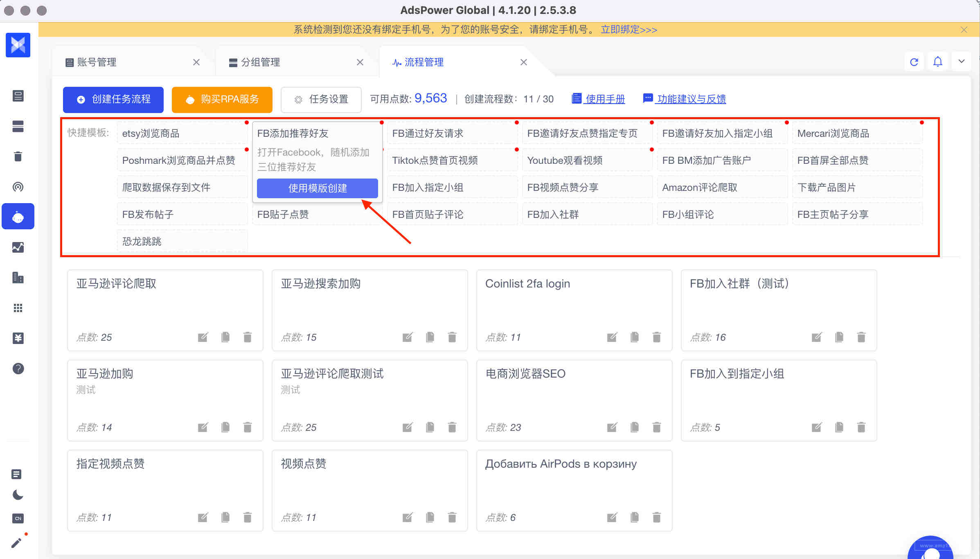Open the chart statistics sidebar icon
Screen dimensions: 980x559
click(18, 247)
